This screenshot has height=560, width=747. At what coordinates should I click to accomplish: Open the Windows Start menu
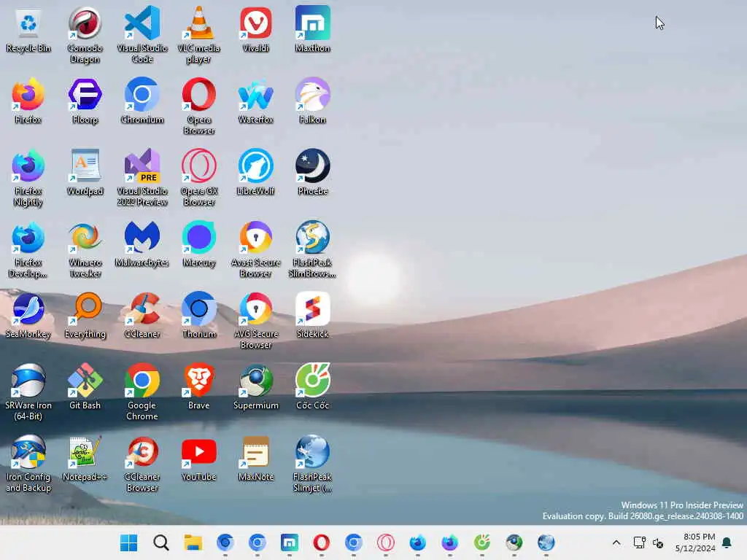[128, 542]
